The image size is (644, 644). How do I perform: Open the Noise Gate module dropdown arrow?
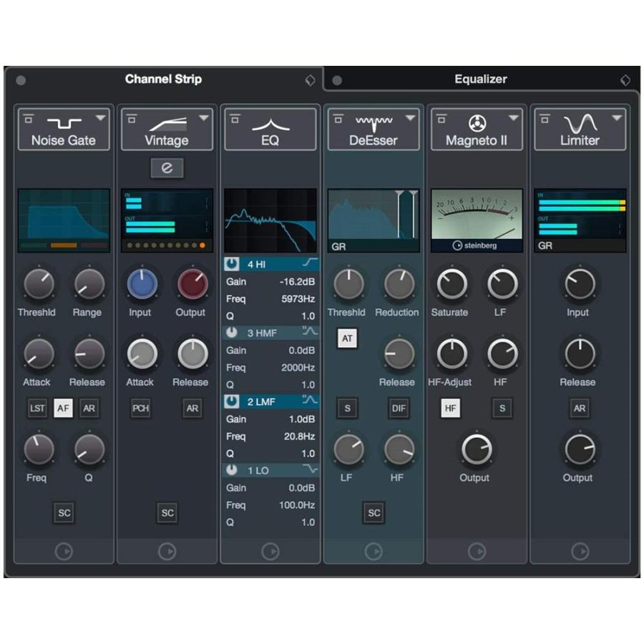[101, 118]
